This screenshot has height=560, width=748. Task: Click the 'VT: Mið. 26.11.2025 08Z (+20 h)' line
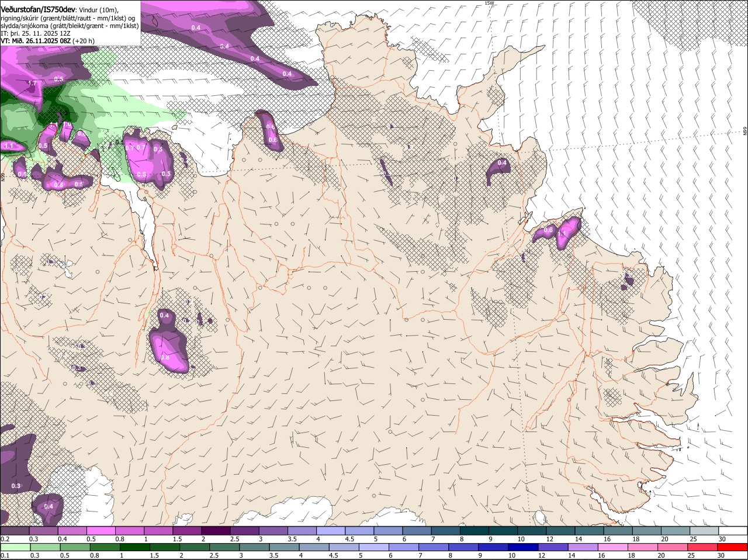click(x=48, y=41)
